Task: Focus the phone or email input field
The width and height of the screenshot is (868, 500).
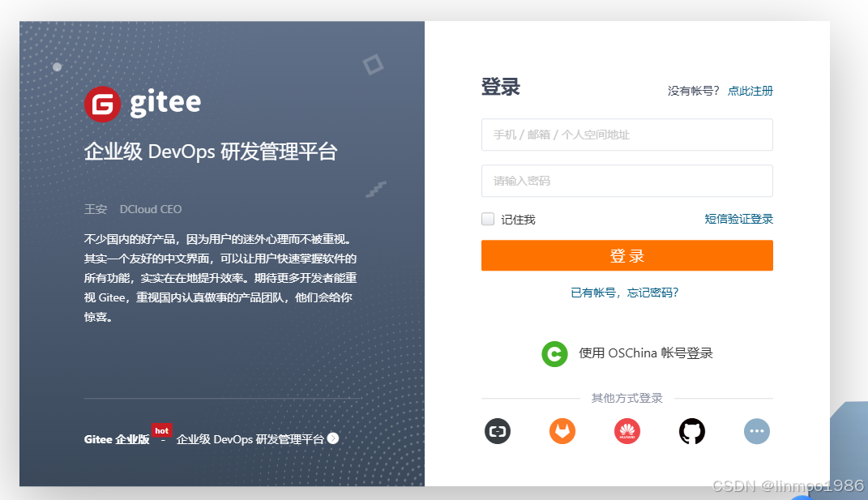Action: [626, 135]
